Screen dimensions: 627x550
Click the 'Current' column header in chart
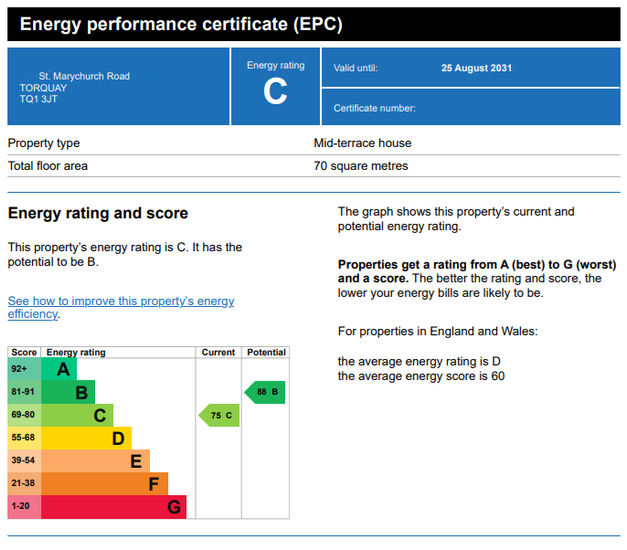click(x=218, y=352)
